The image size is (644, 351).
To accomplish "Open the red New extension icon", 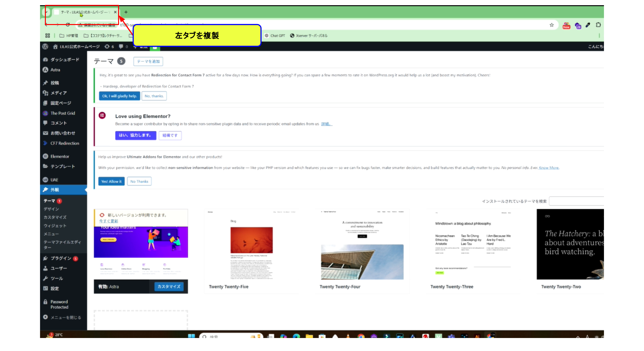I will click(x=566, y=25).
